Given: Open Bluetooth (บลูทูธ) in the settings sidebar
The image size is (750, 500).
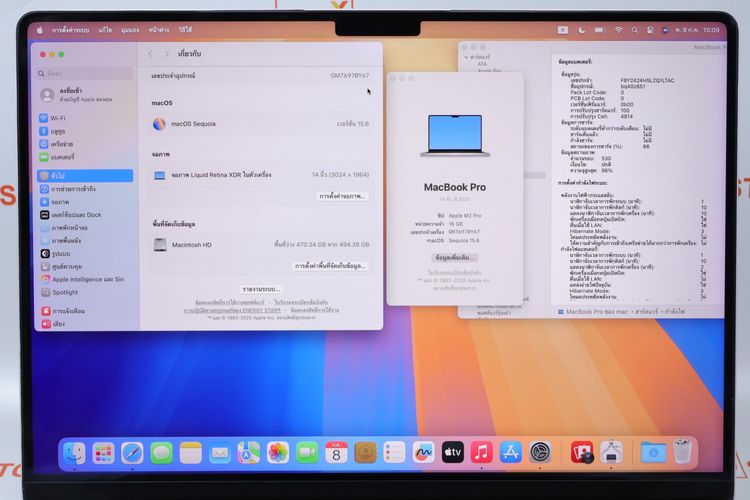Looking at the screenshot, I should point(53,131).
